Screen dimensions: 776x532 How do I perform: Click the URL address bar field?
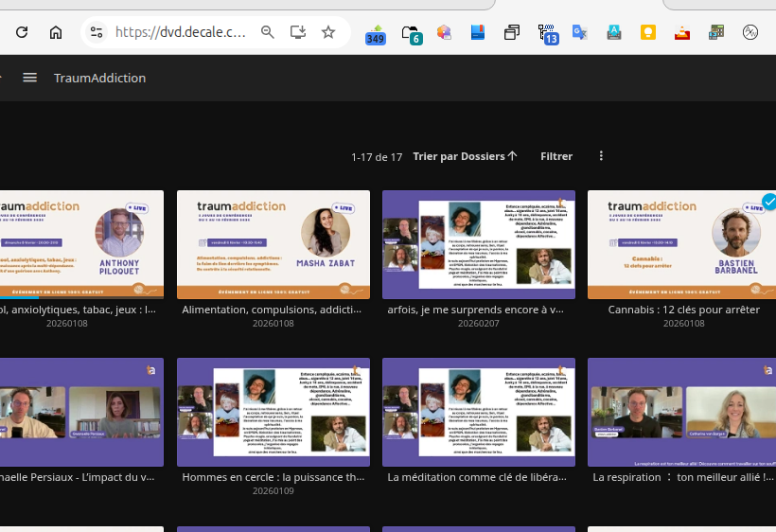(180, 32)
